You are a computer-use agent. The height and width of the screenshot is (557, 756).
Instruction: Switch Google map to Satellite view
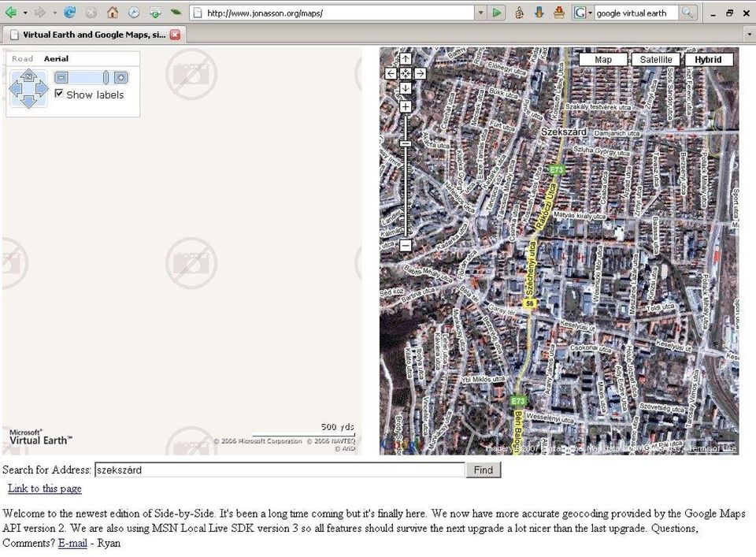point(656,59)
